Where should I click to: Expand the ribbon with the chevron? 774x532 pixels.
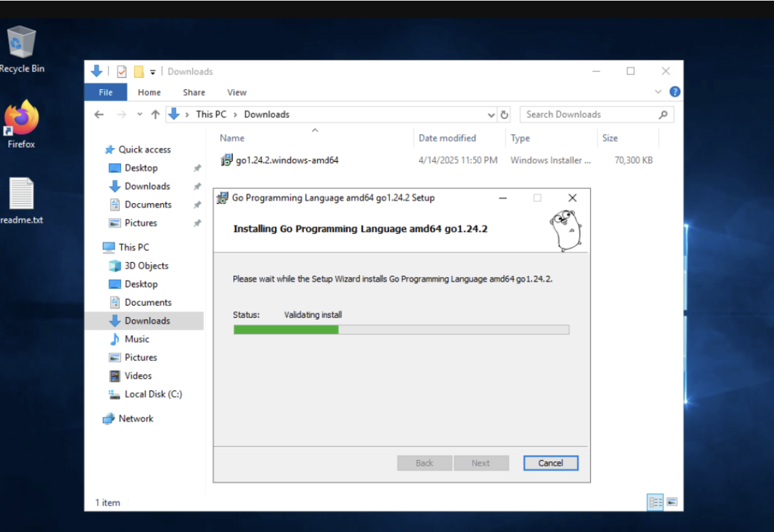[x=659, y=92]
